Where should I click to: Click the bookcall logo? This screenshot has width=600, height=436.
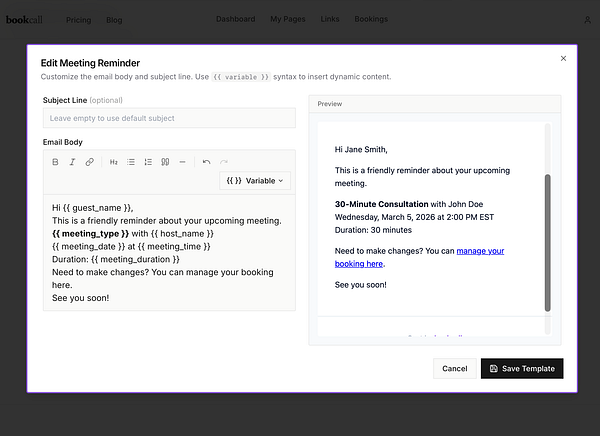point(24,20)
